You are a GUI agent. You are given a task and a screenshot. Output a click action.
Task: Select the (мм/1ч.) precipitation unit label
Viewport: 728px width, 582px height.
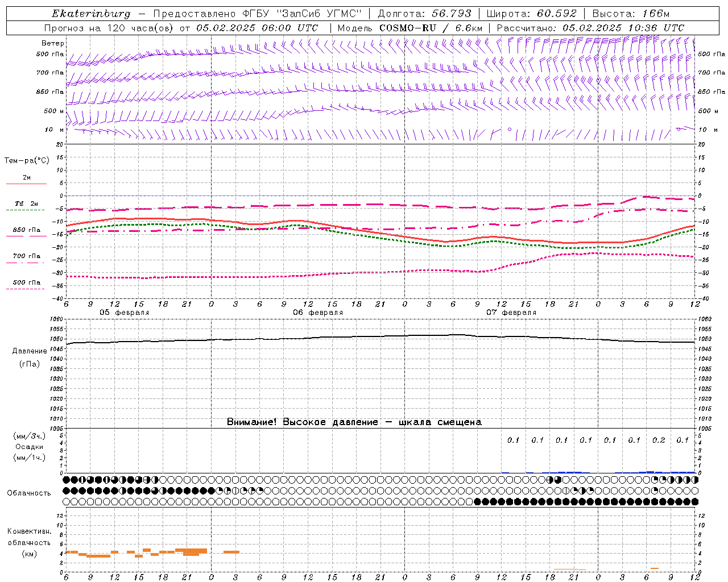pyautogui.click(x=30, y=458)
